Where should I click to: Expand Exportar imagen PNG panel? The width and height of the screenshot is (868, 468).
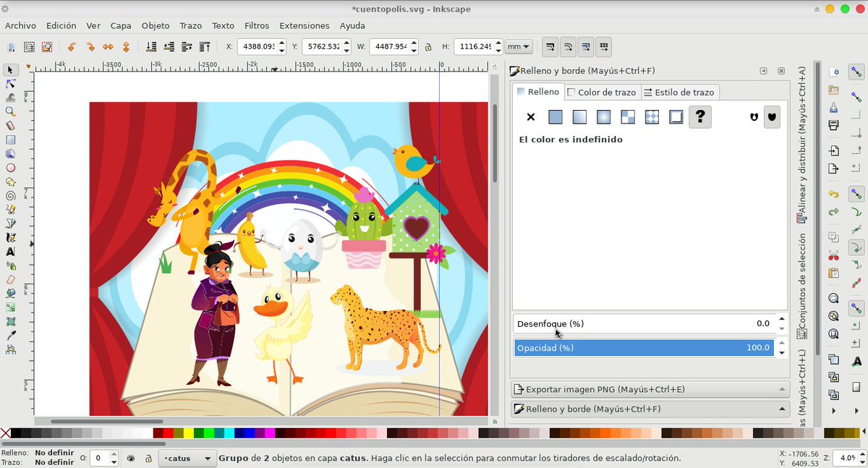point(650,389)
